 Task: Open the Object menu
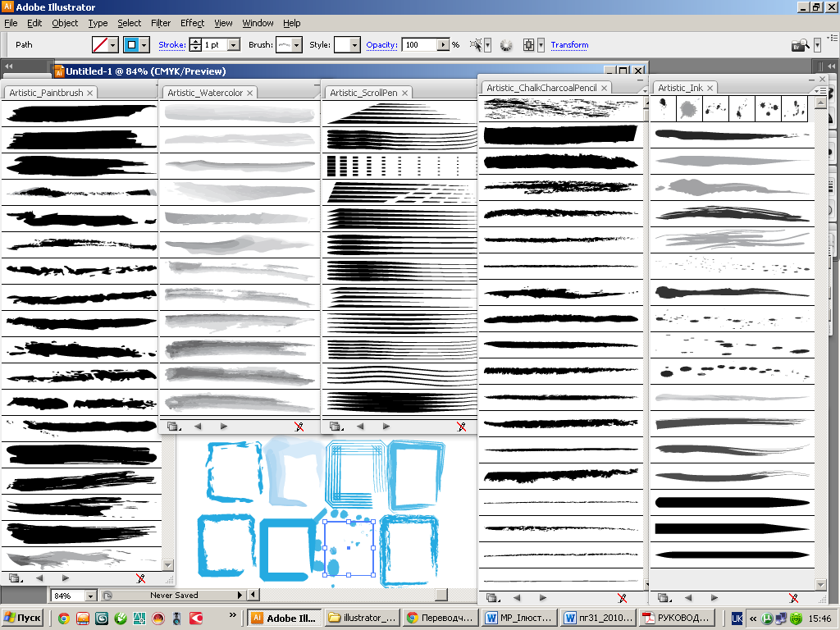pyautogui.click(x=65, y=23)
